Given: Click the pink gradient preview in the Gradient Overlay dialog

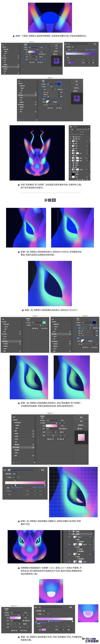Looking at the screenshot, I should click(52, 426).
